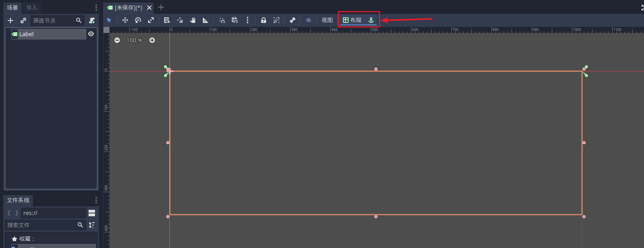Open the 布局 layout menu
Viewport: 644px width, 248px height.
click(x=352, y=20)
